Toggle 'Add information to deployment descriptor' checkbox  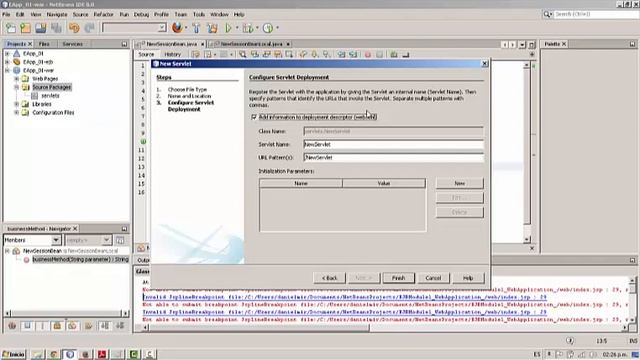pyautogui.click(x=254, y=117)
